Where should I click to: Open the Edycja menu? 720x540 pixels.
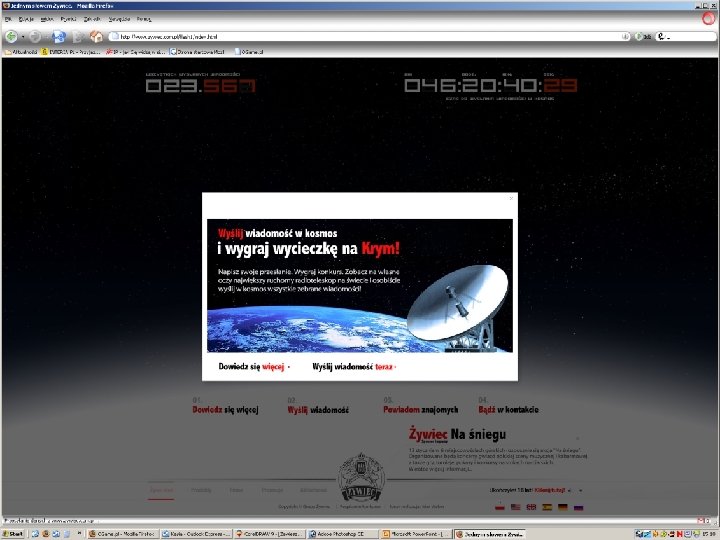[x=26, y=19]
